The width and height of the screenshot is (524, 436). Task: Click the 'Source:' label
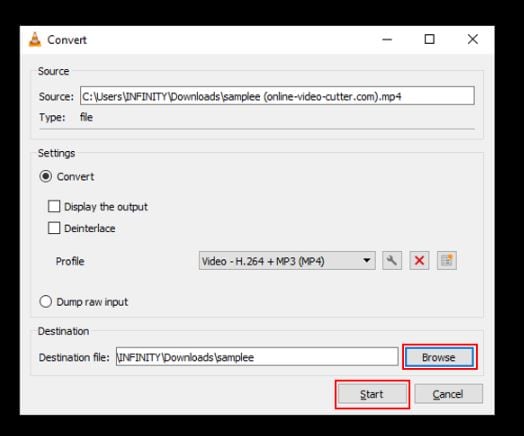(x=56, y=97)
